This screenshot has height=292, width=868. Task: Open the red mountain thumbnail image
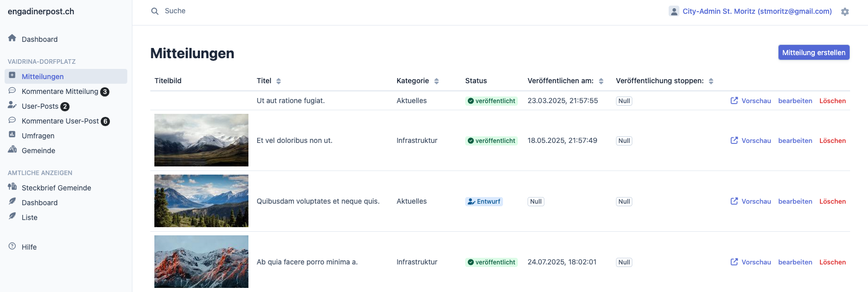(201, 261)
